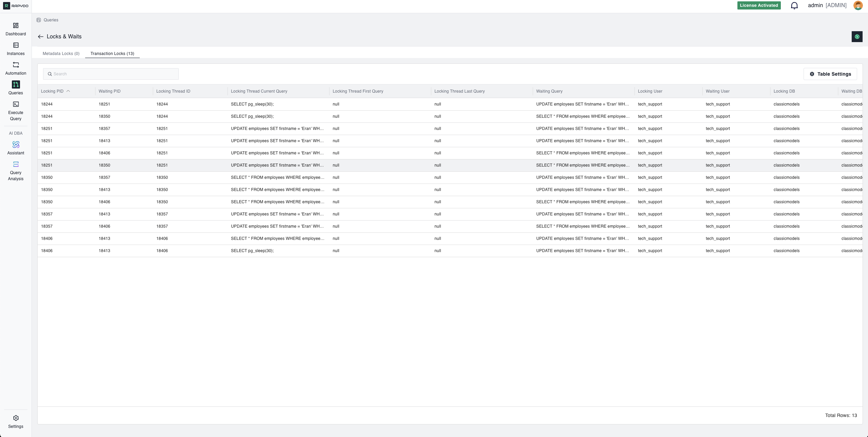Screen dimensions: 868x437
Task: Sort by the Locking PID column
Action: click(52, 91)
